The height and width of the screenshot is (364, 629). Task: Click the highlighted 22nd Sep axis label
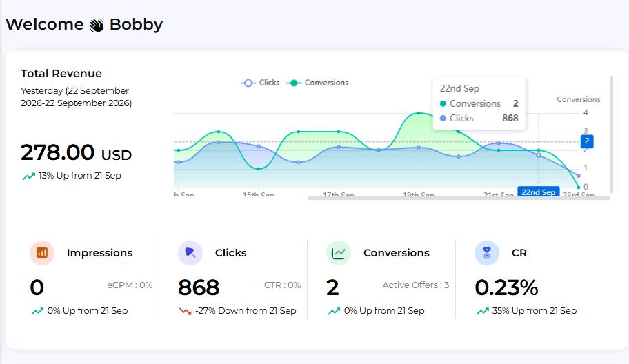(x=539, y=192)
